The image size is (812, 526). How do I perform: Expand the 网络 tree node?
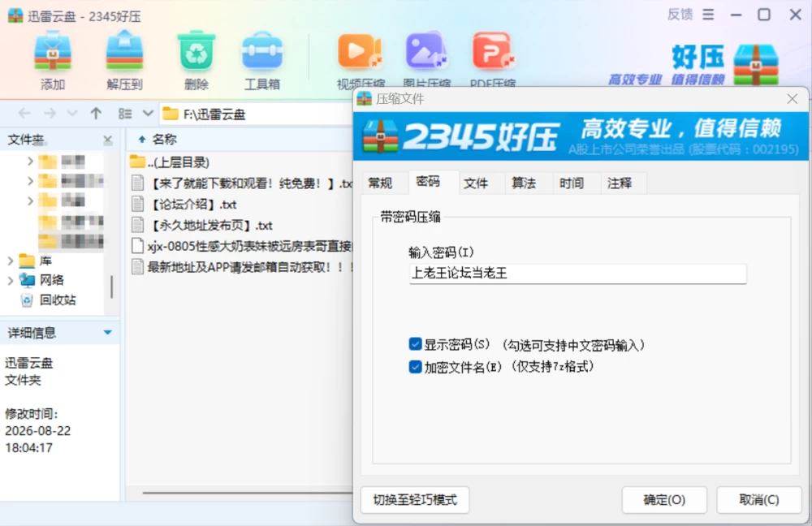click(x=11, y=281)
